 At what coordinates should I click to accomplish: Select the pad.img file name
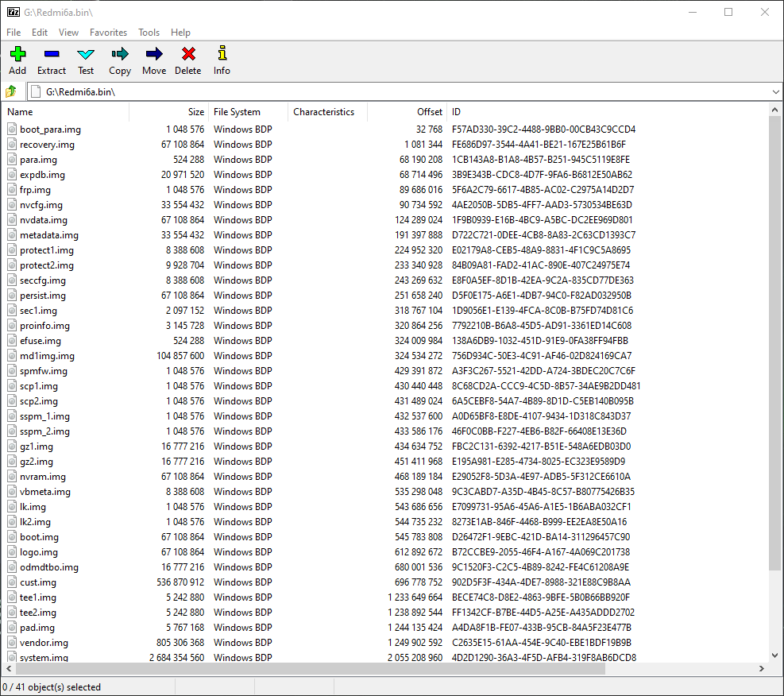37,628
